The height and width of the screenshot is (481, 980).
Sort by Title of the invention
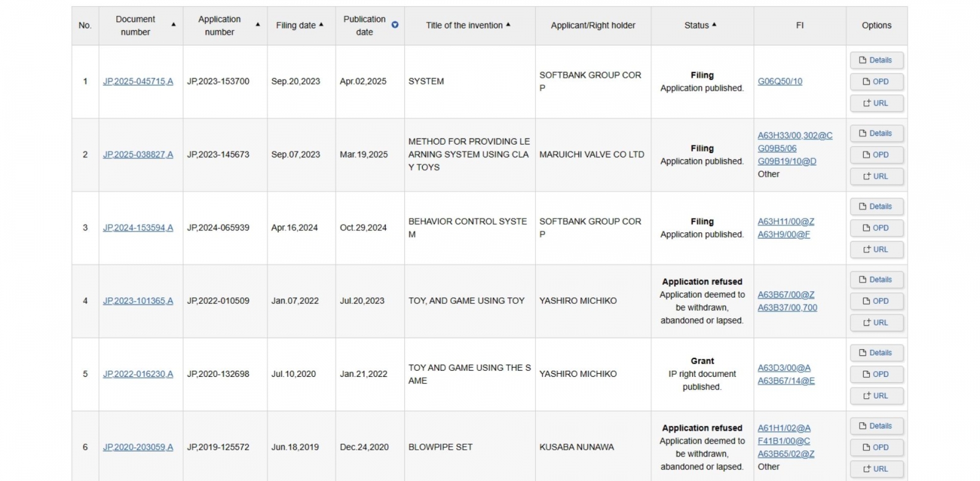508,25
